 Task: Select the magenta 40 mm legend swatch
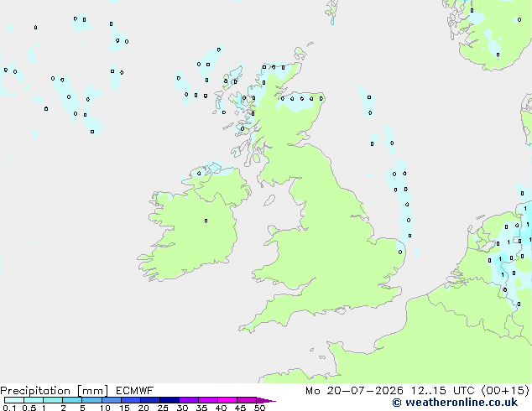pos(227,400)
